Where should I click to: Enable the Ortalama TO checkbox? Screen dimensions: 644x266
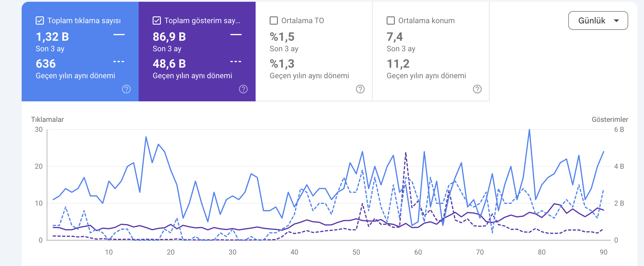(274, 21)
